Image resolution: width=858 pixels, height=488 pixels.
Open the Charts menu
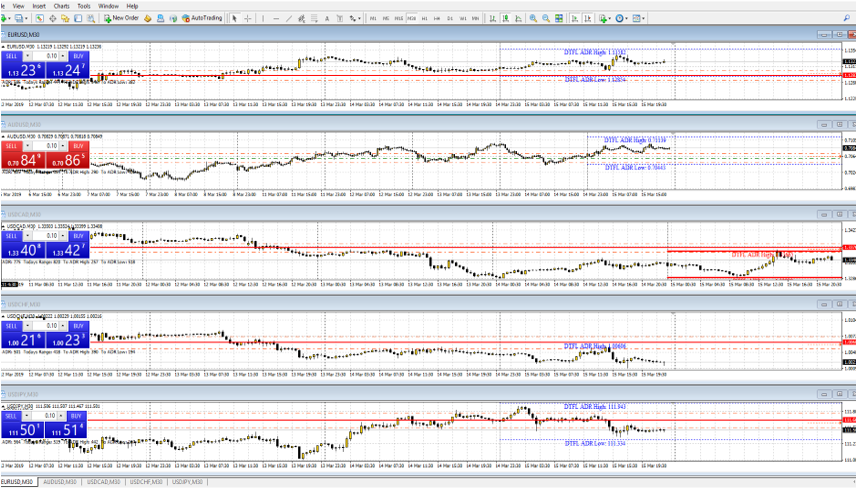coord(61,6)
